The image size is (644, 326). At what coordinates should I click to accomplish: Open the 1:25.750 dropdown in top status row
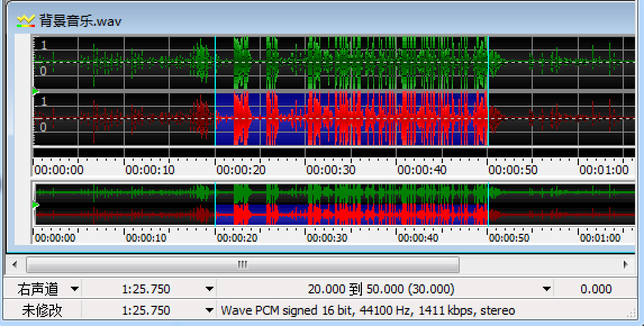point(209,289)
